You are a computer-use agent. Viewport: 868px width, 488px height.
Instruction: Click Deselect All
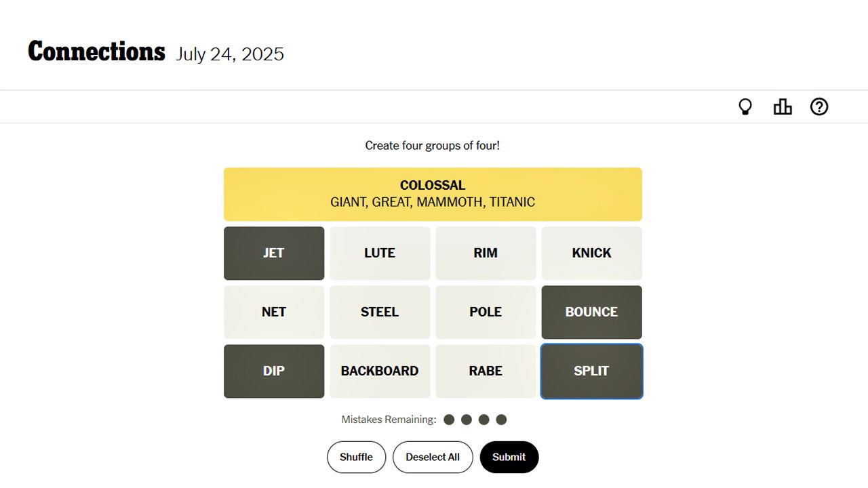[433, 457]
